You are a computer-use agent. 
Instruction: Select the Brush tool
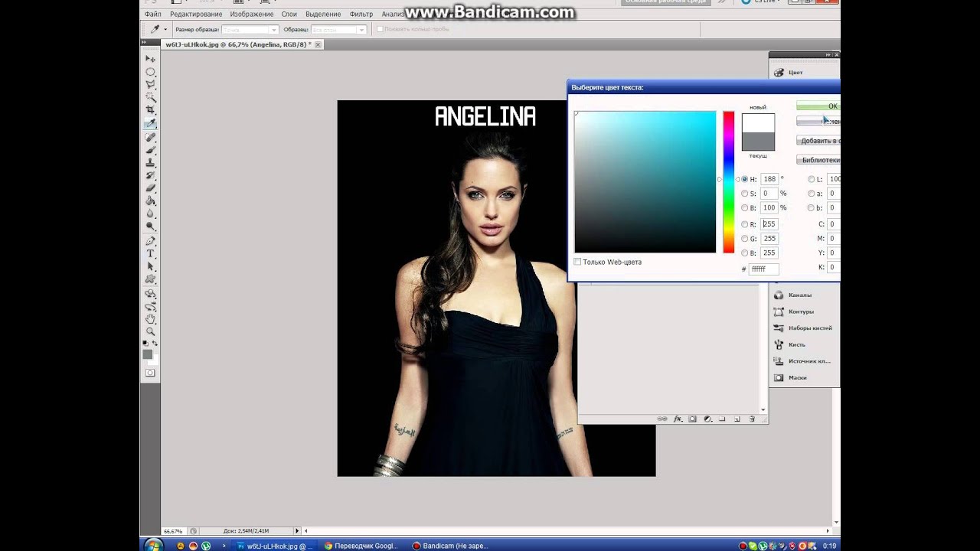[x=150, y=151]
